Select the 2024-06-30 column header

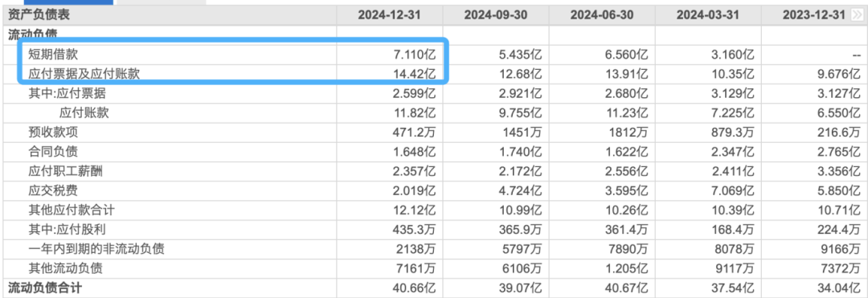602,15
